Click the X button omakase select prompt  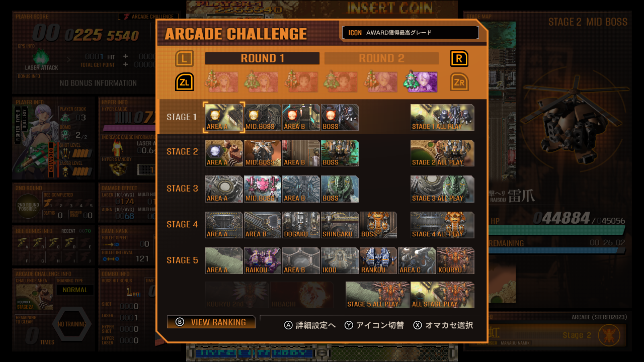point(443,325)
